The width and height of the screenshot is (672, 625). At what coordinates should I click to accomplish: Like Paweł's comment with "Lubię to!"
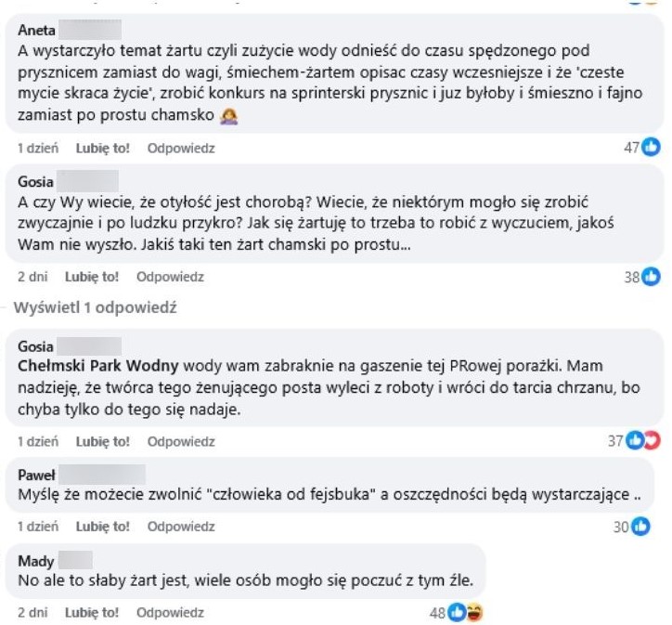click(x=102, y=527)
